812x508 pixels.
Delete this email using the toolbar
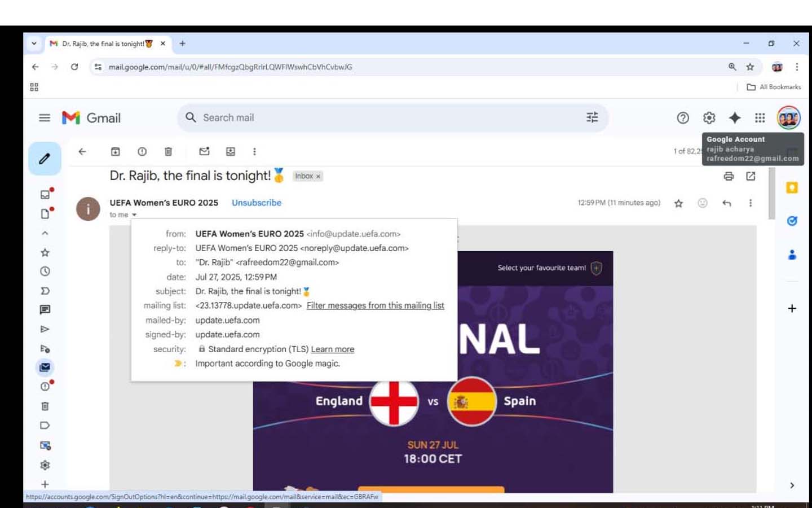pyautogui.click(x=168, y=151)
